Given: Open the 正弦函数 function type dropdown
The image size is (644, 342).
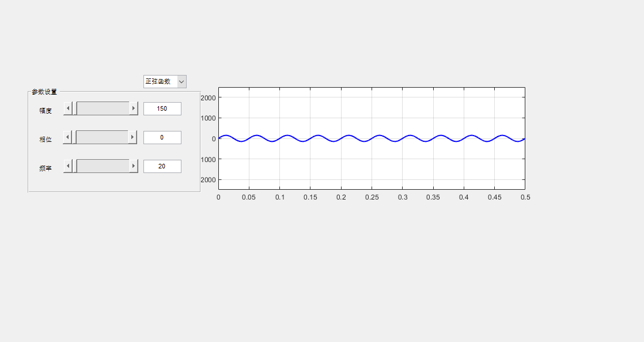Looking at the screenshot, I should (165, 81).
